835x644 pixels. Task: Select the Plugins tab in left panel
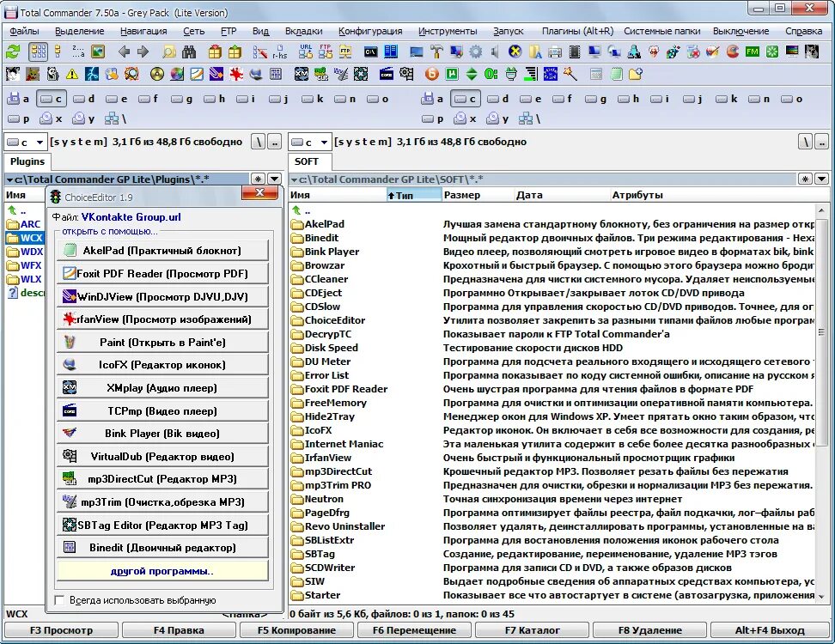[x=27, y=161]
